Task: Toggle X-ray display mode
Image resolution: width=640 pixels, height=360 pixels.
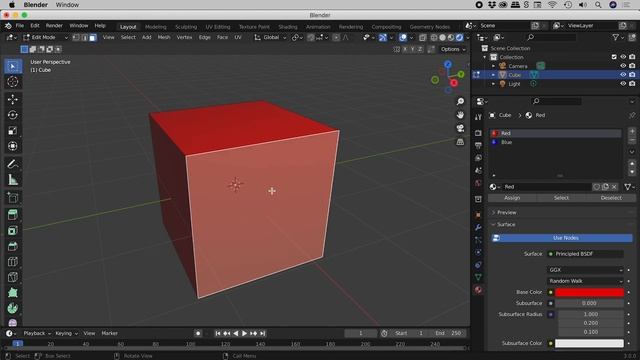Action: coord(422,38)
